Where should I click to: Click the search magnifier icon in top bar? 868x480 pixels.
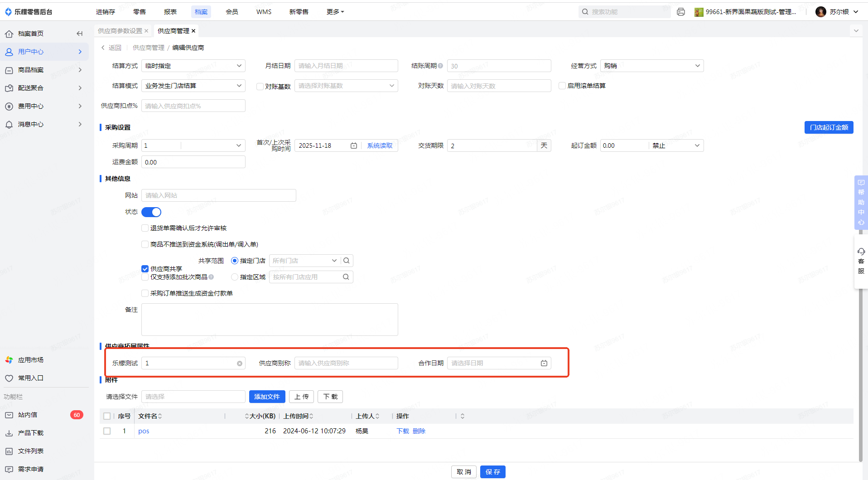pyautogui.click(x=585, y=12)
